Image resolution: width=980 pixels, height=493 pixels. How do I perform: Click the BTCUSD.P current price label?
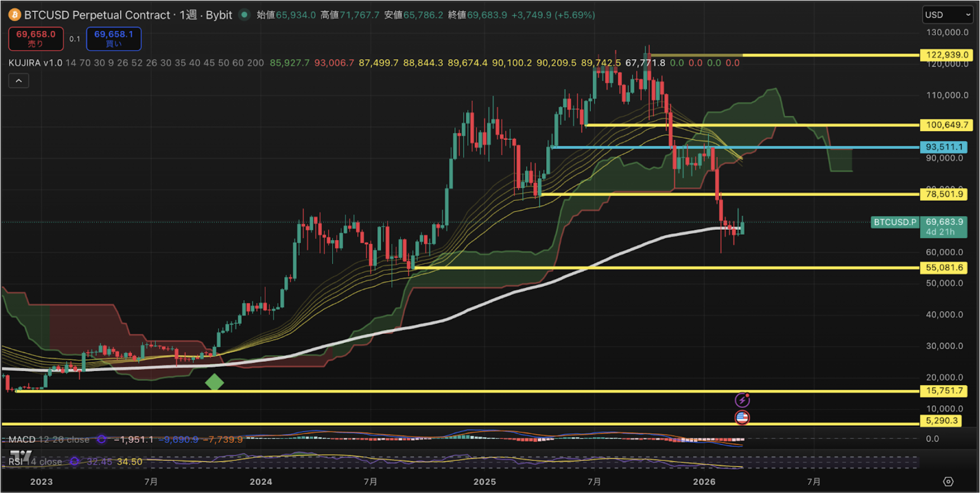coord(894,222)
